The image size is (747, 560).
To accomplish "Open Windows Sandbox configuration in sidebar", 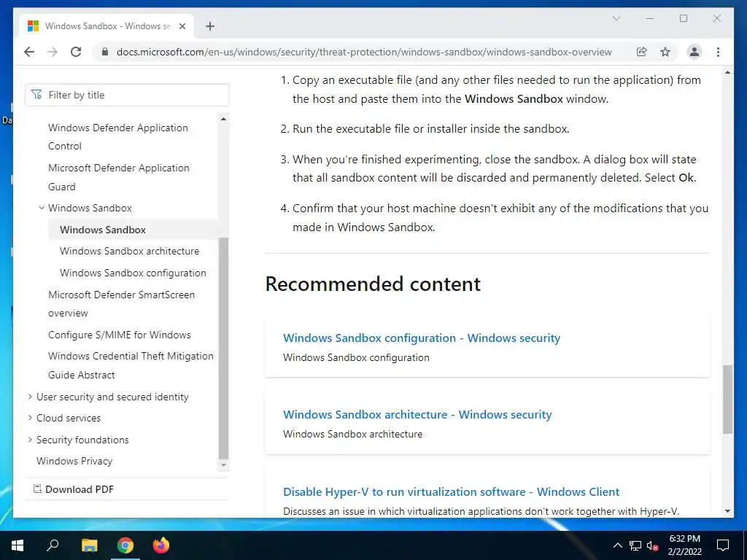I will pos(133,273).
